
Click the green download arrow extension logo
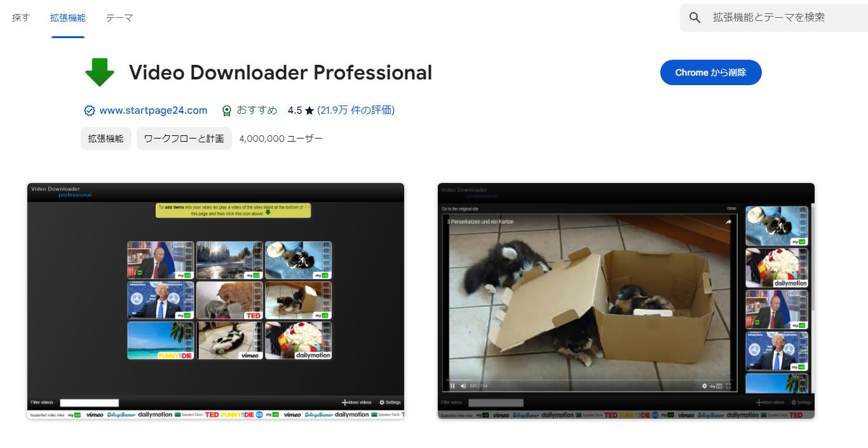[100, 72]
